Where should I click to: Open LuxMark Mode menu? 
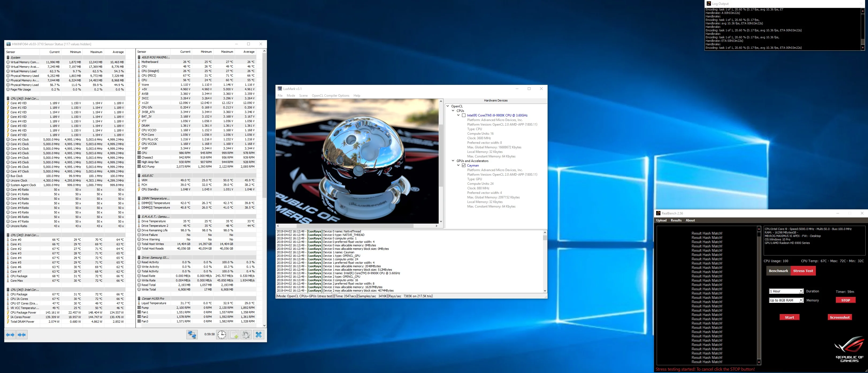pyautogui.click(x=291, y=95)
